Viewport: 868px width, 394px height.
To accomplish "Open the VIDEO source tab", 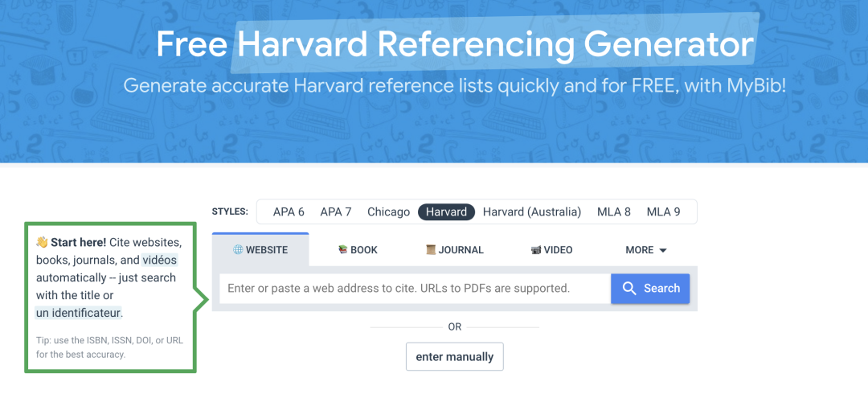I will 551,250.
